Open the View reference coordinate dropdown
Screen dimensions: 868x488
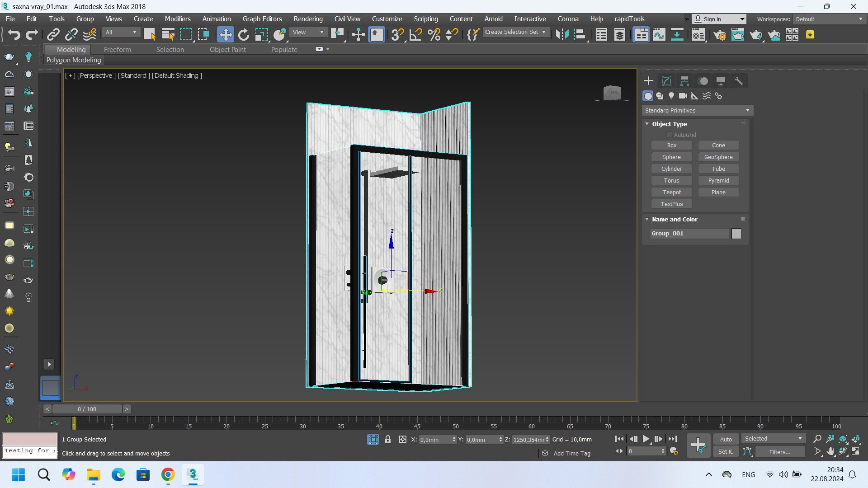308,33
